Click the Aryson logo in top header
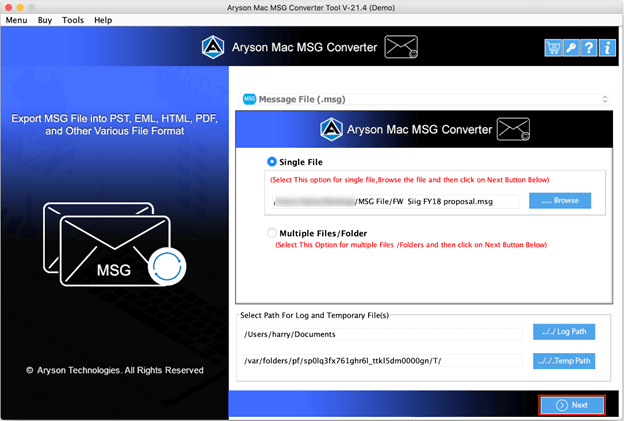 pos(213,47)
